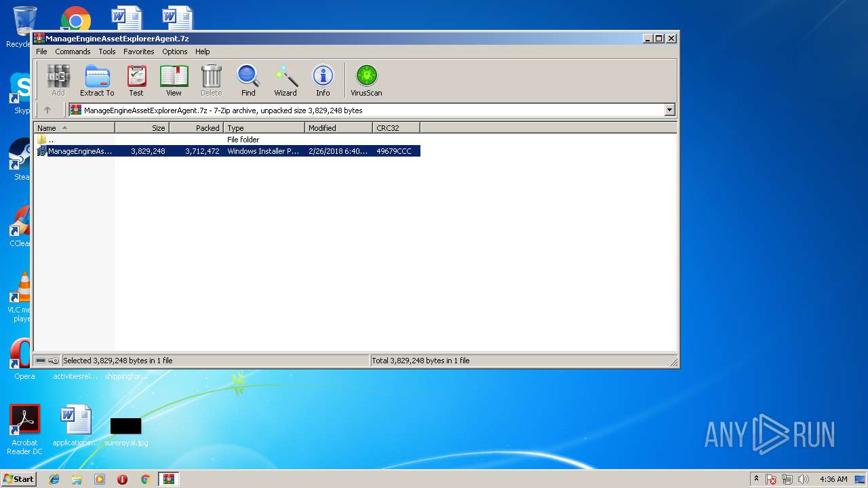Open sureroyal.jpg desktop file
868x488 pixels.
tap(126, 432)
